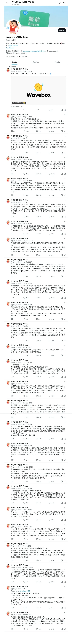Expand the pinned post's three-dot menu
Viewport: 72px width, 644px height.
click(x=65, y=69)
